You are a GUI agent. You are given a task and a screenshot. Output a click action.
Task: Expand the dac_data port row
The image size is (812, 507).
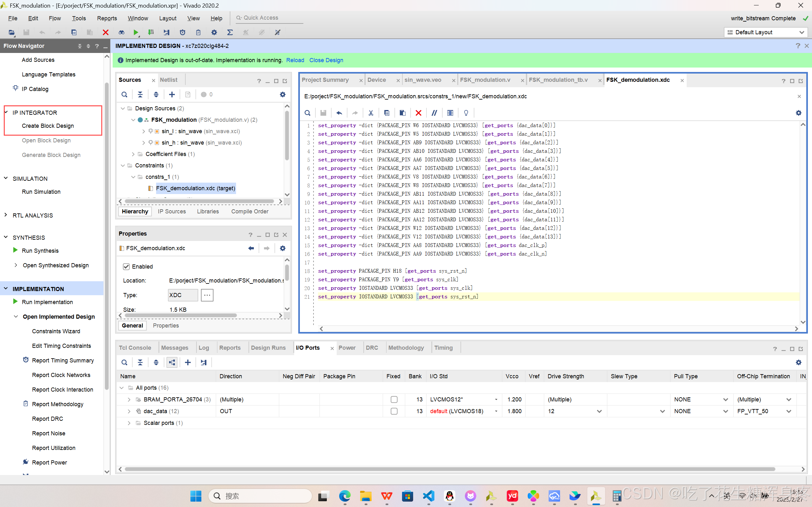(129, 411)
